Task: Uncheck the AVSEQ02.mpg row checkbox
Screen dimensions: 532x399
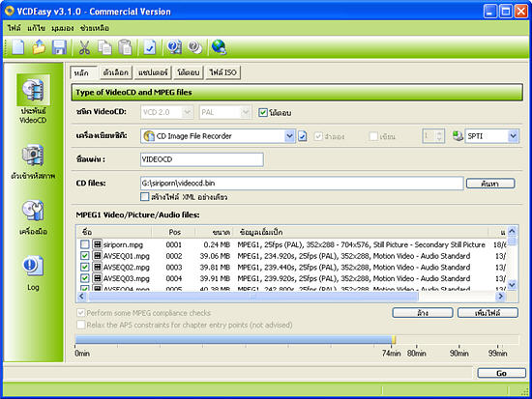Action: (x=85, y=267)
